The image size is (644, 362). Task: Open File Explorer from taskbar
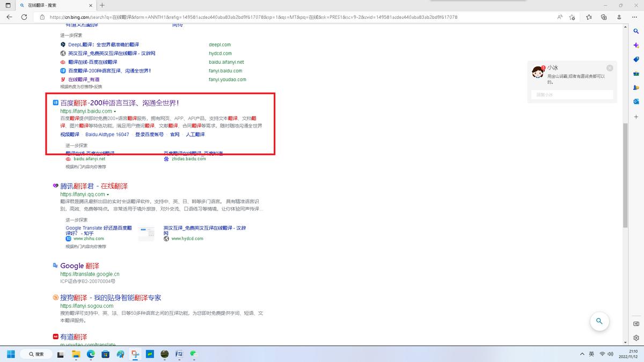tap(76, 354)
